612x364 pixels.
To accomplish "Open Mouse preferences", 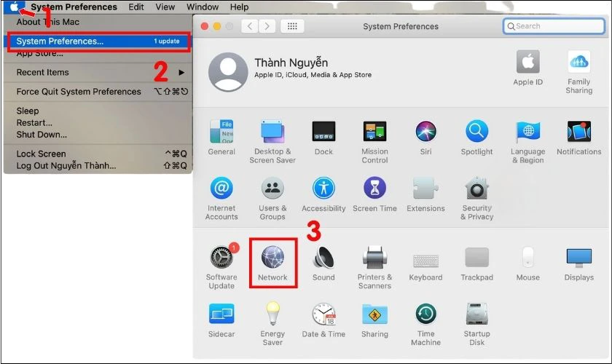I will (x=527, y=264).
